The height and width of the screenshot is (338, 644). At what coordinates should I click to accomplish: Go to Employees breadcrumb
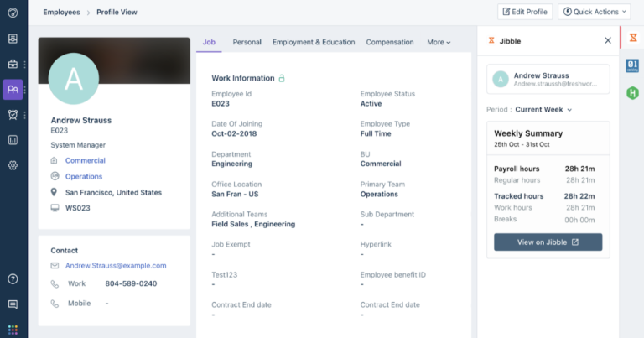(x=61, y=13)
